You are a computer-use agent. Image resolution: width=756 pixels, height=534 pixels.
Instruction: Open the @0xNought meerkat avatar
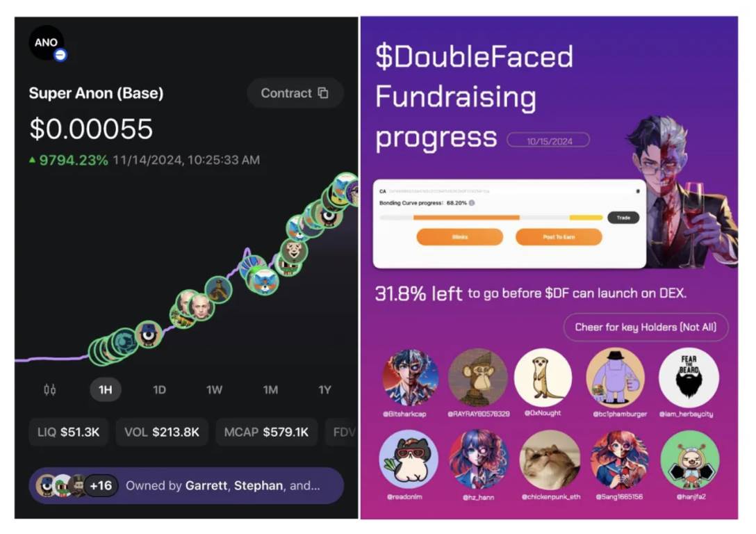click(x=543, y=378)
